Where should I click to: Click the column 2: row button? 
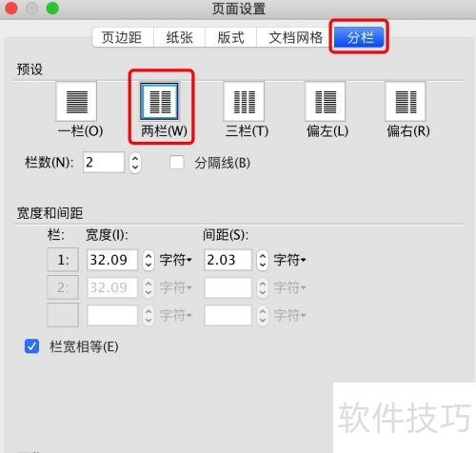pyautogui.click(x=63, y=287)
